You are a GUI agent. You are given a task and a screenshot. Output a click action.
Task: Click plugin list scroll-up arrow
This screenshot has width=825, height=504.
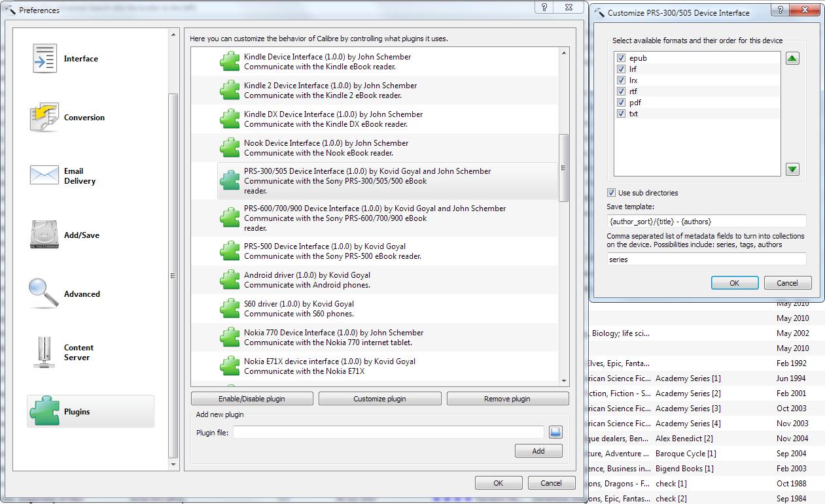point(564,52)
